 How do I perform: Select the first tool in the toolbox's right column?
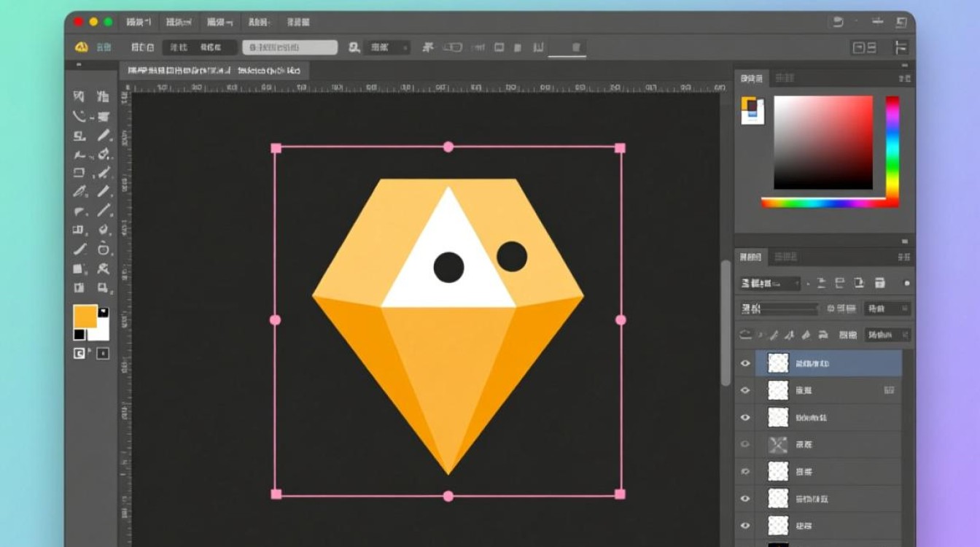(103, 96)
